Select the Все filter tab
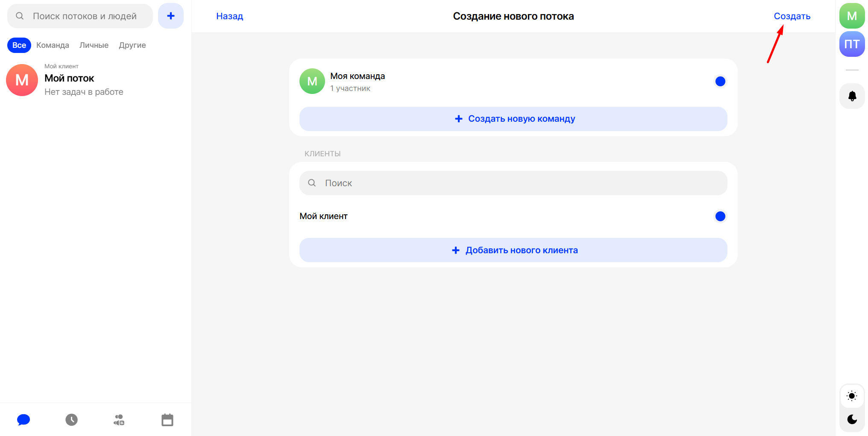Screen dimensions: 868x436 pyautogui.click(x=19, y=45)
